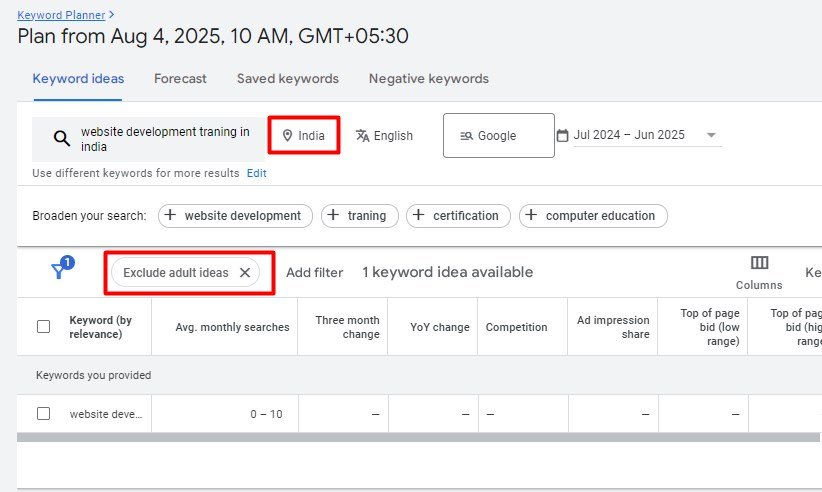Screen dimensions: 822x492
Task: Expand the date range dropdown arrow
Action: click(711, 135)
